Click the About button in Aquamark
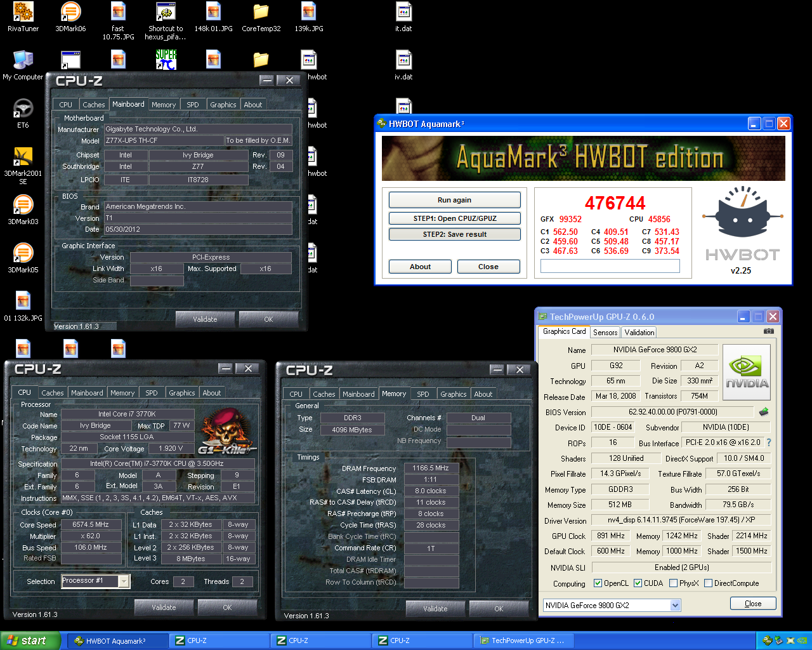The image size is (812, 650). [420, 267]
